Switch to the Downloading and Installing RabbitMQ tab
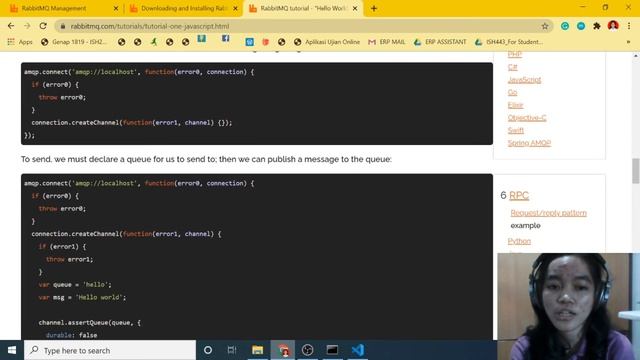The height and width of the screenshot is (360, 640). pos(184,8)
